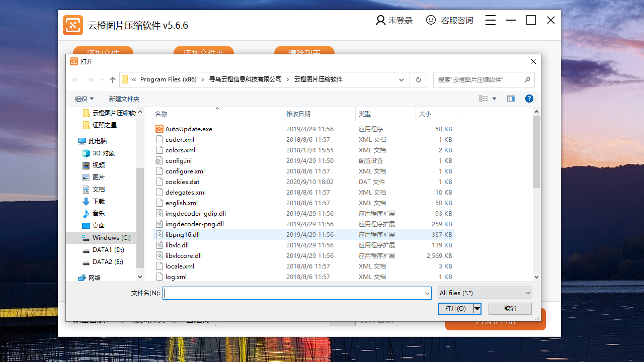Navigate back with the back arrow
The height and width of the screenshot is (362, 644).
(75, 79)
